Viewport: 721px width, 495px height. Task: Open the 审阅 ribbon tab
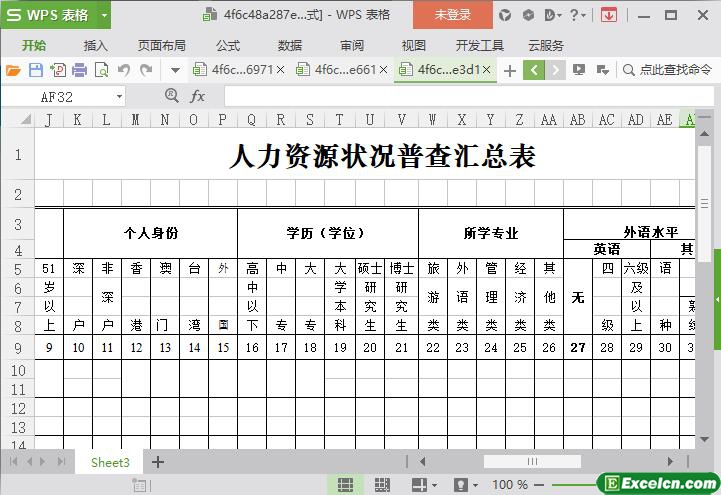[x=352, y=46]
